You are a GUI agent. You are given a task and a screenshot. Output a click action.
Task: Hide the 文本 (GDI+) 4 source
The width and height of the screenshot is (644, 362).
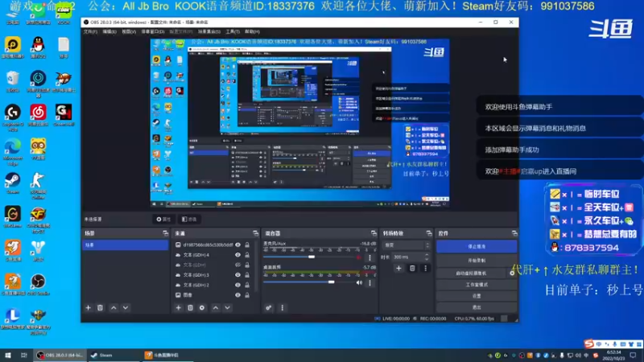[x=237, y=255]
